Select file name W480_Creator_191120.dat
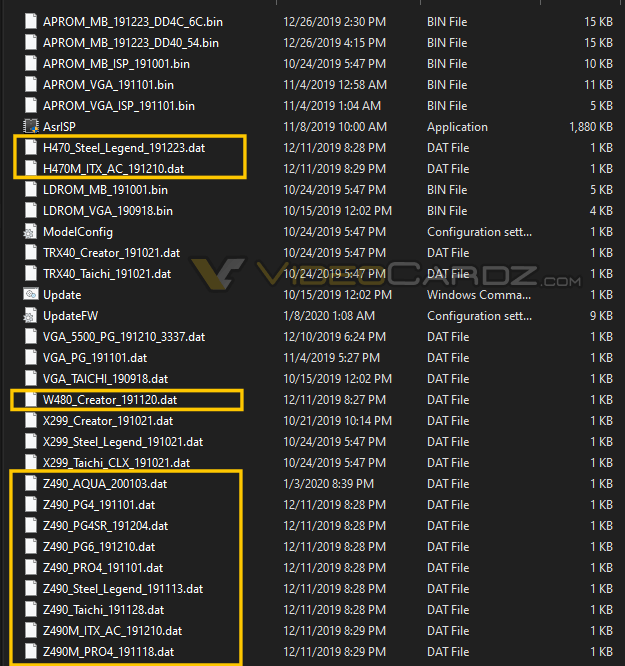Viewport: 625px width, 666px height. point(110,400)
